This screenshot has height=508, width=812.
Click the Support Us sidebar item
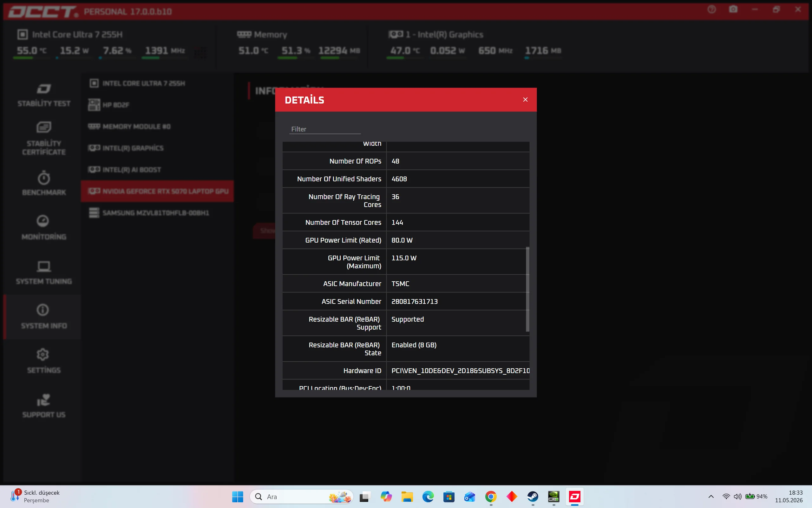point(44,405)
